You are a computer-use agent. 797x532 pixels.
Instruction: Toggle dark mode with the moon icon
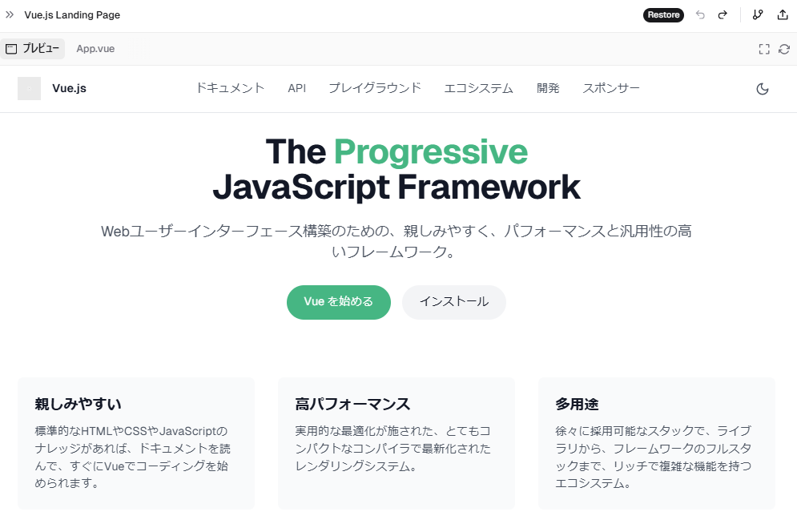(763, 89)
